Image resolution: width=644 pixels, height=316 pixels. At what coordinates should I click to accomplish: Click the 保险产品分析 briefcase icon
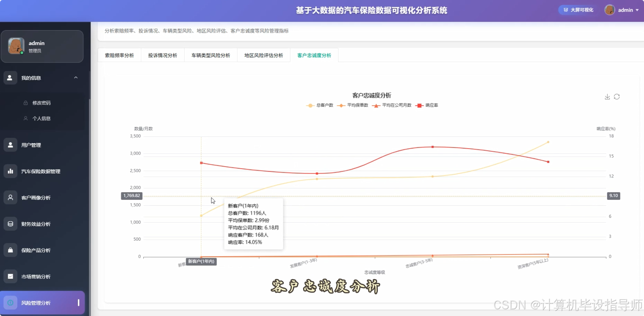10,250
